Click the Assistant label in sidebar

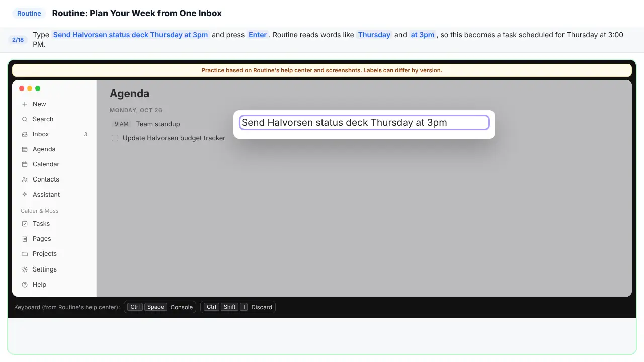(46, 195)
